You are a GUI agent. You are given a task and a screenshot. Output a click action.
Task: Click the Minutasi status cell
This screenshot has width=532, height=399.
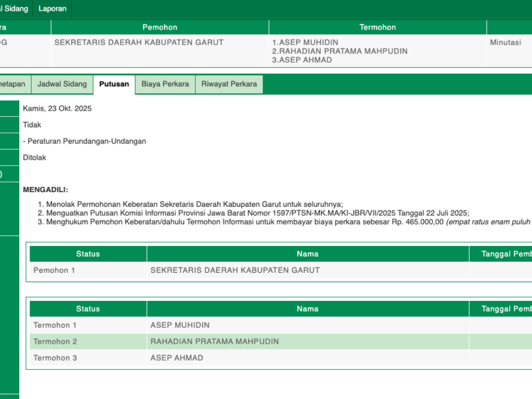click(505, 43)
